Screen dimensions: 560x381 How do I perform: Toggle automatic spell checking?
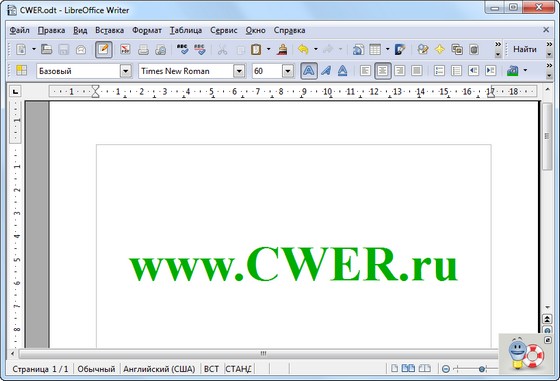(200, 49)
